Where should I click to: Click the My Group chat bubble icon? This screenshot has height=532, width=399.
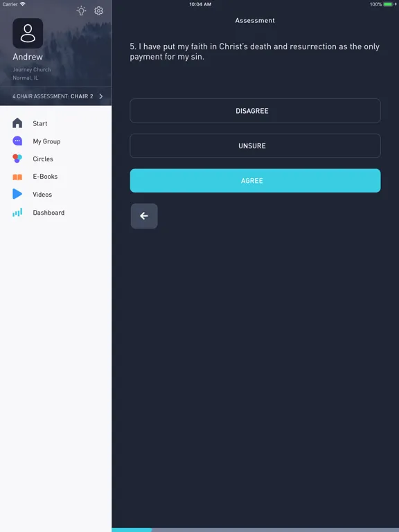[17, 141]
